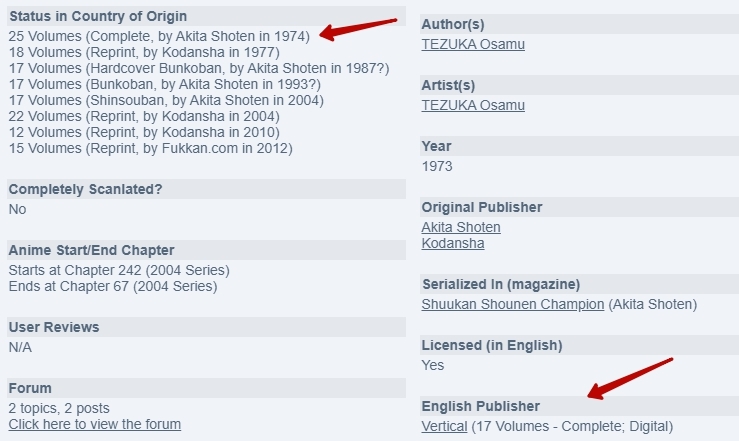Screen dimensions: 739x441
Task: Click the 25 Volumes Akita Shoten 1974 line
Action: [x=159, y=36]
